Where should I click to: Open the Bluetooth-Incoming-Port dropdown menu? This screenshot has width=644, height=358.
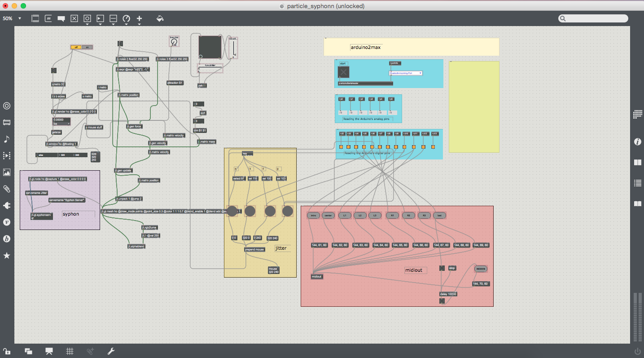[406, 73]
